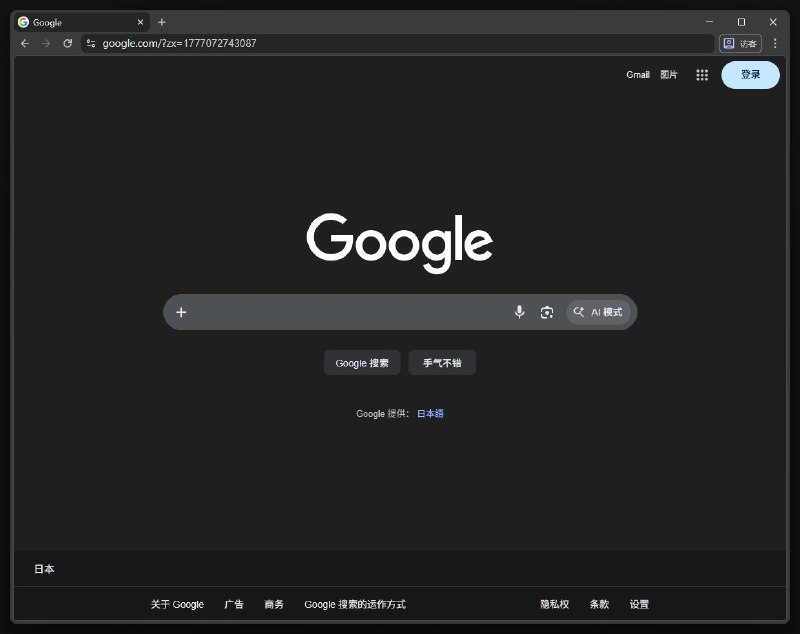Image resolution: width=800 pixels, height=634 pixels.
Task: Go back using the back arrow
Action: coord(24,43)
